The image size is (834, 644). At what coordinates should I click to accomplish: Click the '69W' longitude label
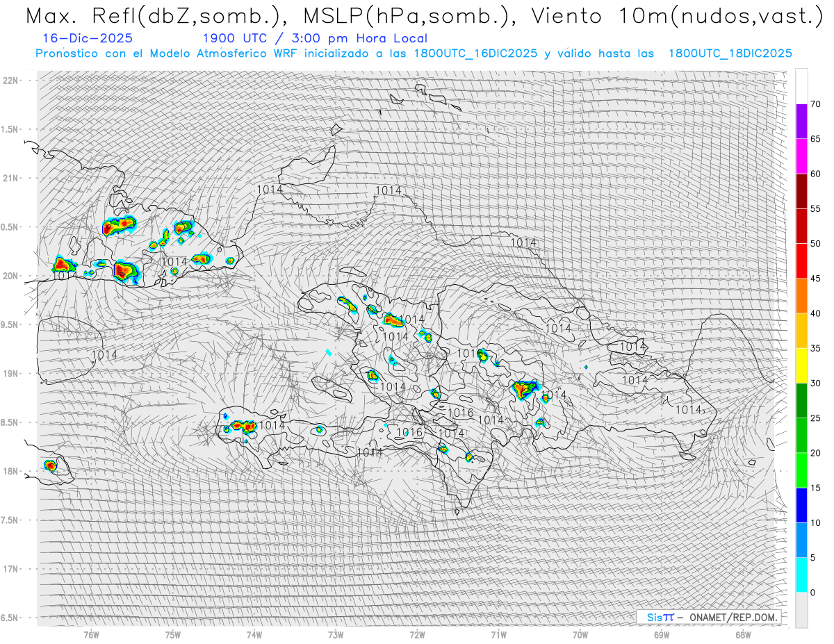(662, 634)
